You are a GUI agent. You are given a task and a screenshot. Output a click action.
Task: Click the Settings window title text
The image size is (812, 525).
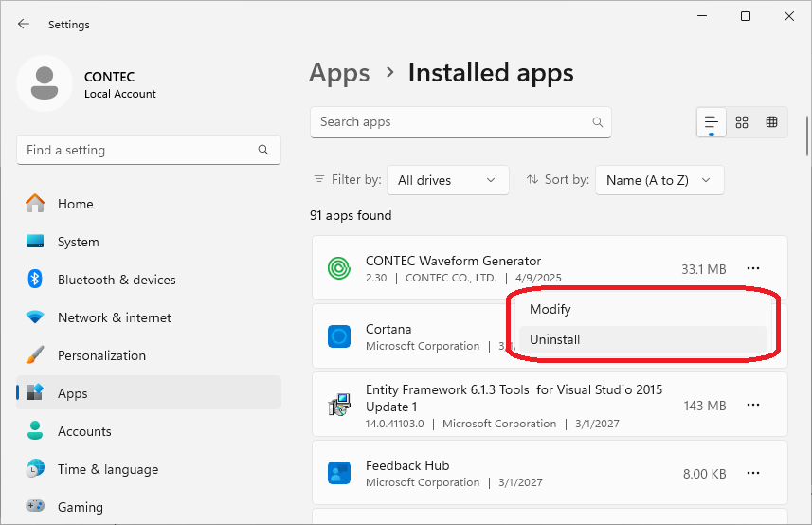[x=69, y=25]
